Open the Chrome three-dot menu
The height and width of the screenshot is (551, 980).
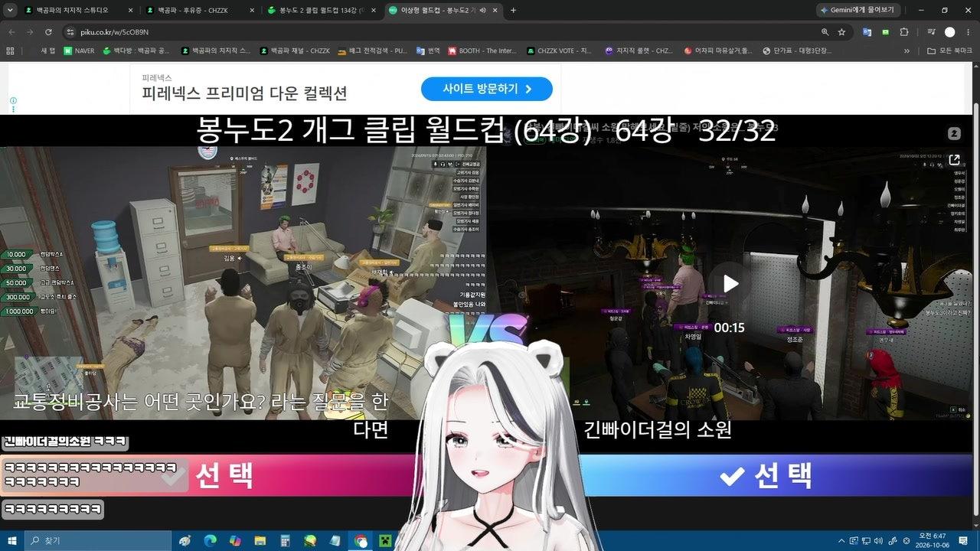[x=968, y=32]
